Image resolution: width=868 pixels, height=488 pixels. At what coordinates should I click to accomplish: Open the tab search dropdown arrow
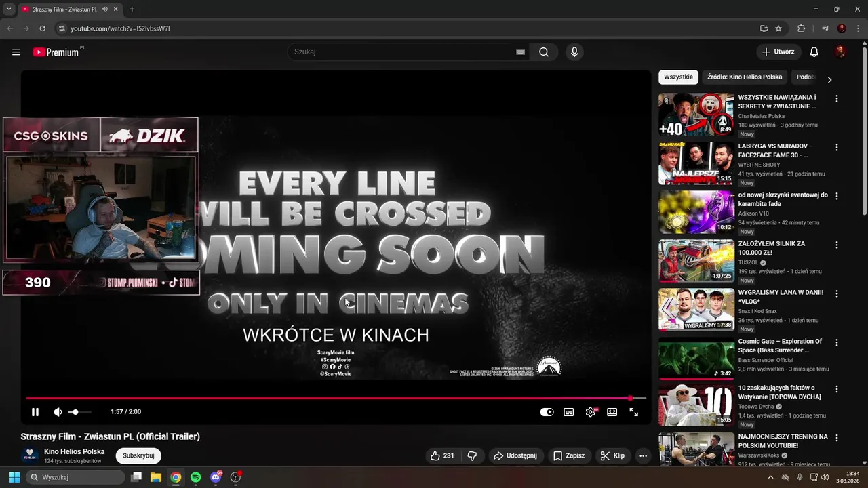pyautogui.click(x=9, y=9)
